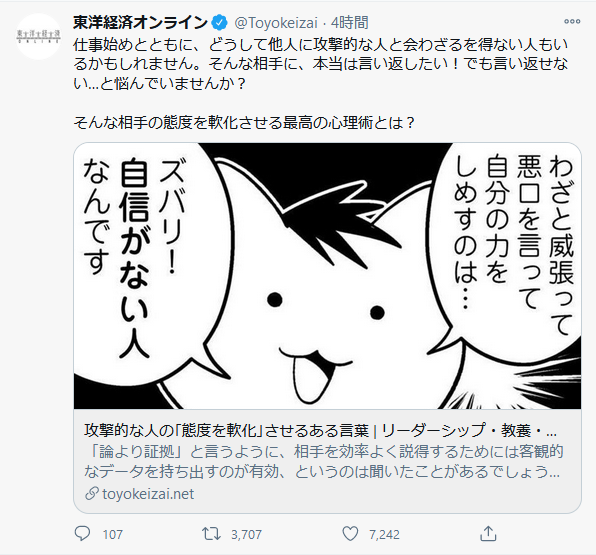
Task: Click the retweet arrows icon
Action: point(211,534)
